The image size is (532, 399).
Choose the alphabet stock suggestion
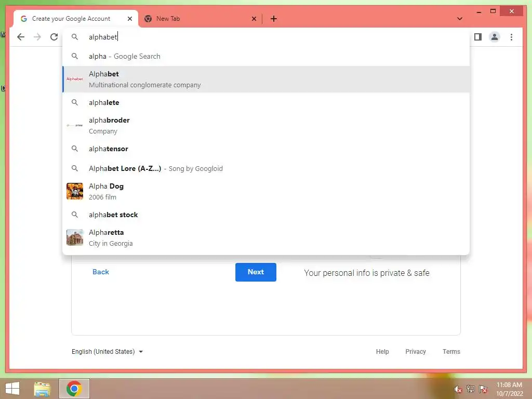(x=267, y=215)
